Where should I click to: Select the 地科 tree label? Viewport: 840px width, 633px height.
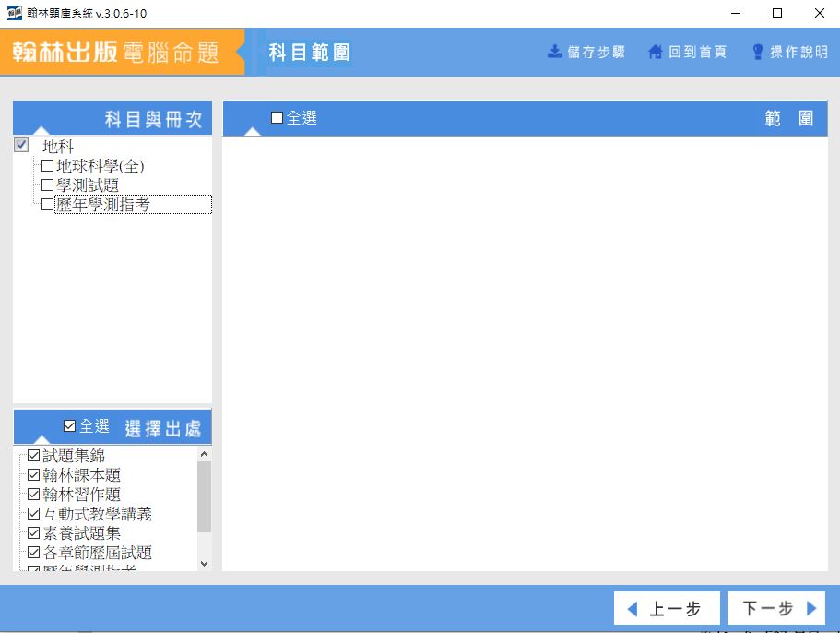click(58, 146)
